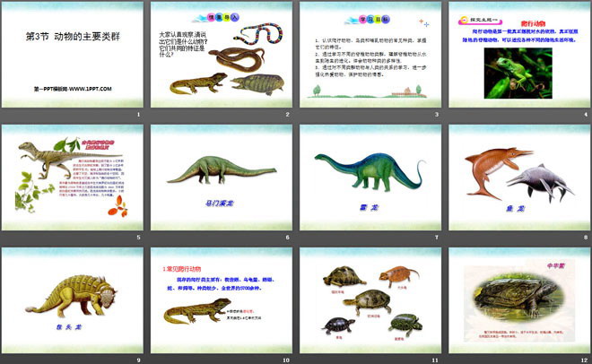
Task: Click the colorful banded snake image
Action: [258, 33]
